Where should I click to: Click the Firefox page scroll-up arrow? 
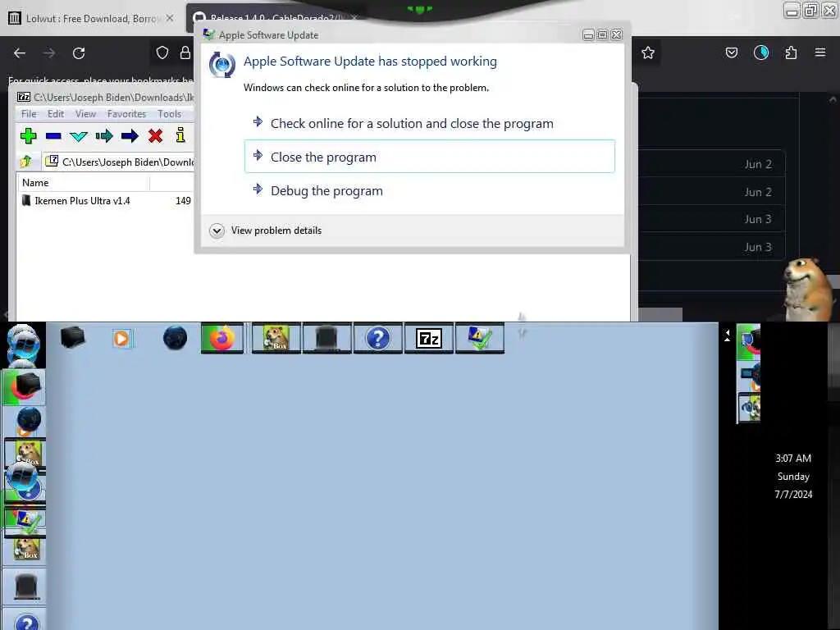point(833,99)
